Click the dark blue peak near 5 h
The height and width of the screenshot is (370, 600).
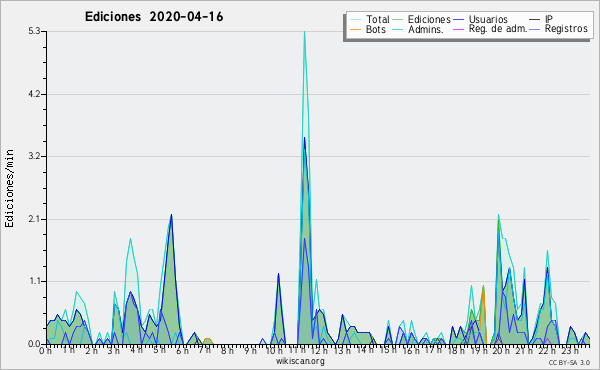point(171,215)
